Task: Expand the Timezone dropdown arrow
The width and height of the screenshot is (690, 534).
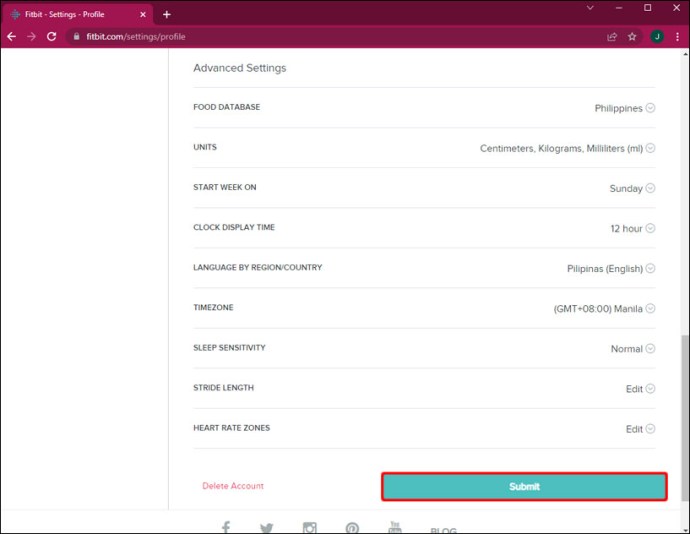Action: [x=650, y=308]
